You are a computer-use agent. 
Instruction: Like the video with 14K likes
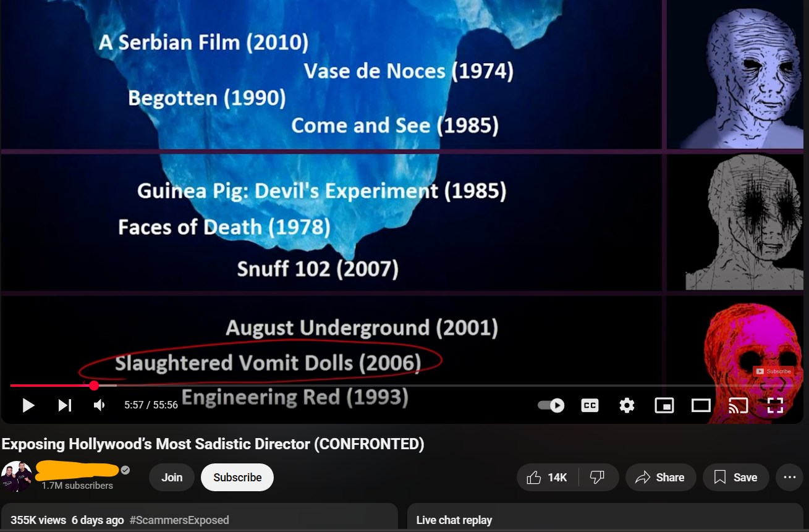(548, 478)
